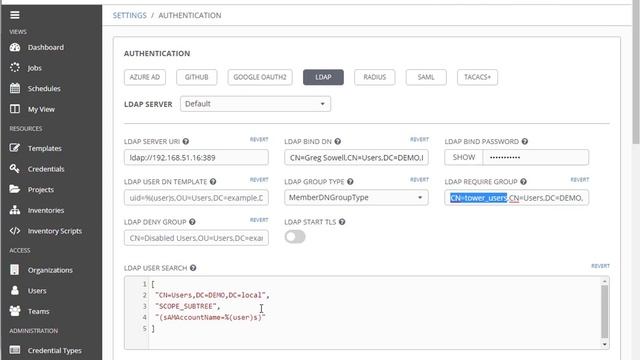Open the Dashboard sidebar label
Viewport: 640px width, 360px height.
(46, 47)
